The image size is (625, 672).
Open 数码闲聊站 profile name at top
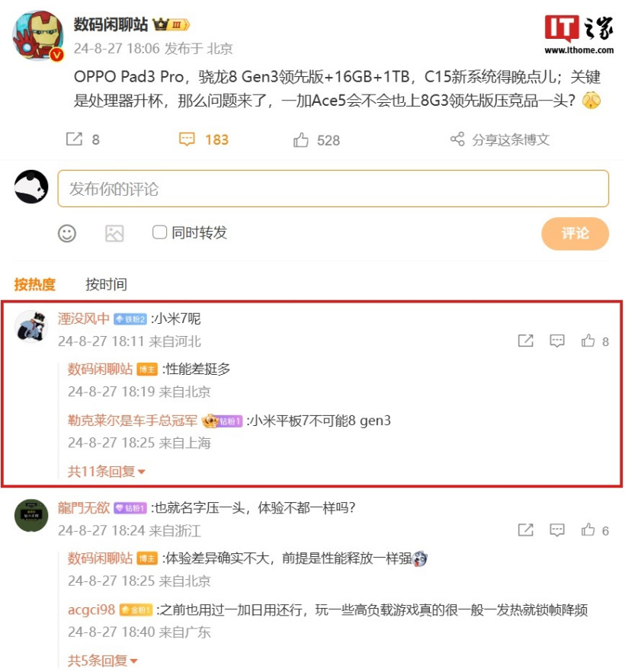click(111, 24)
